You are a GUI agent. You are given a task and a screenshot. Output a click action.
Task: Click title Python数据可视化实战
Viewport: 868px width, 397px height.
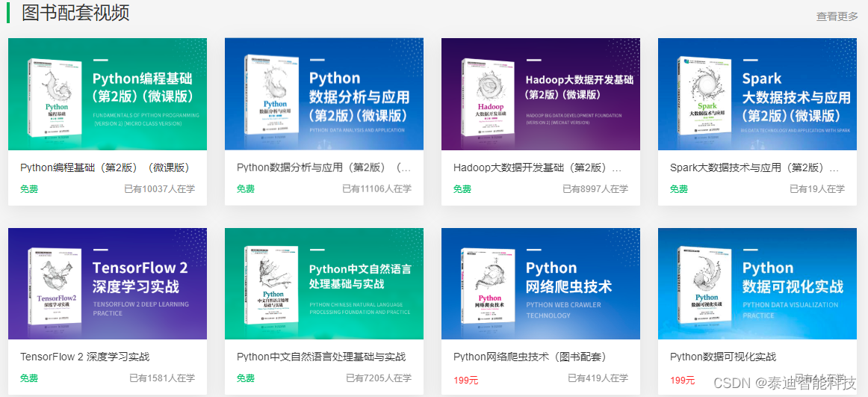point(723,357)
